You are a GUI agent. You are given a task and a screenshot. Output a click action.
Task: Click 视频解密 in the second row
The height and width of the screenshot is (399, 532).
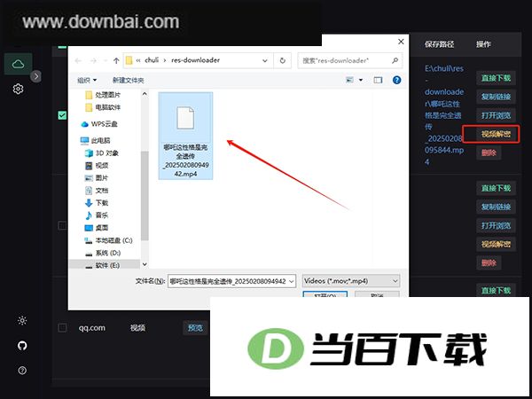(496, 245)
